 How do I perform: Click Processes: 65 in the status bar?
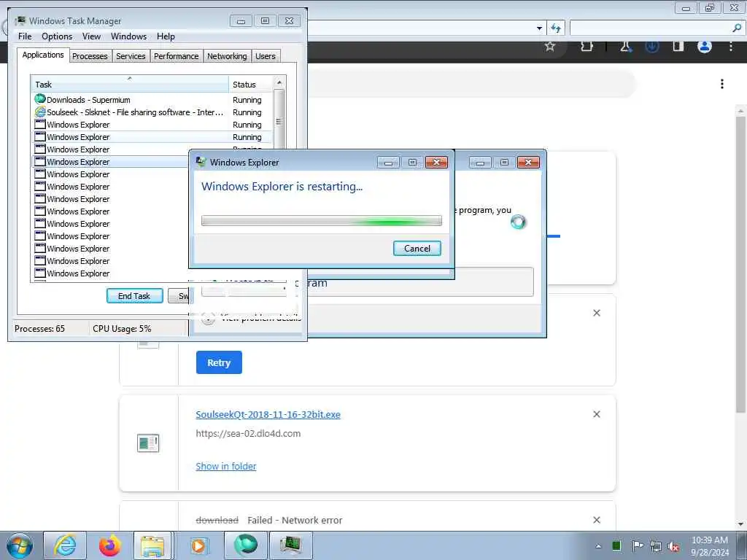click(x=39, y=329)
